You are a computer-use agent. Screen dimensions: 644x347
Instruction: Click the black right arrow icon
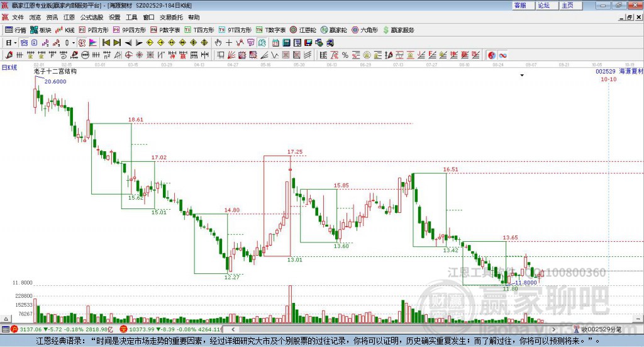coord(139,43)
